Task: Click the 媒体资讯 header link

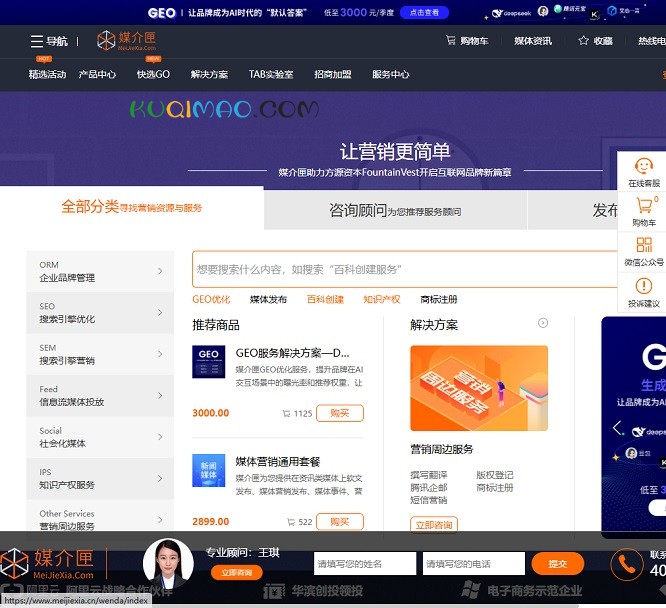Action: tap(533, 41)
